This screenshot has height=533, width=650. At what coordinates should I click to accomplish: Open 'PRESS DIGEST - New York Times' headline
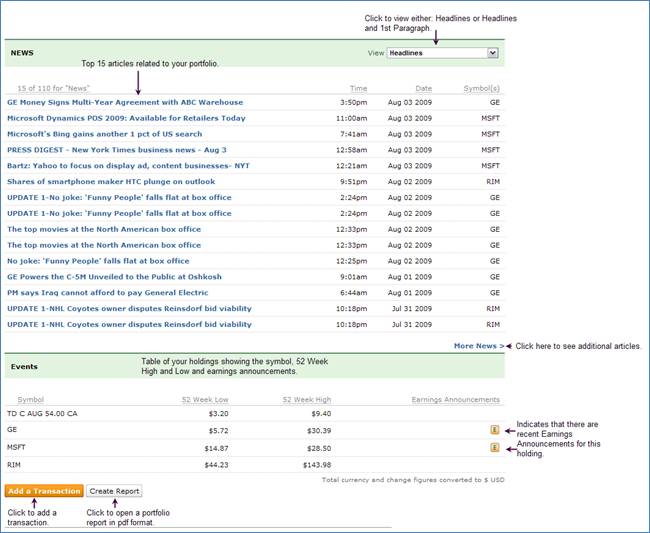pyautogui.click(x=117, y=150)
